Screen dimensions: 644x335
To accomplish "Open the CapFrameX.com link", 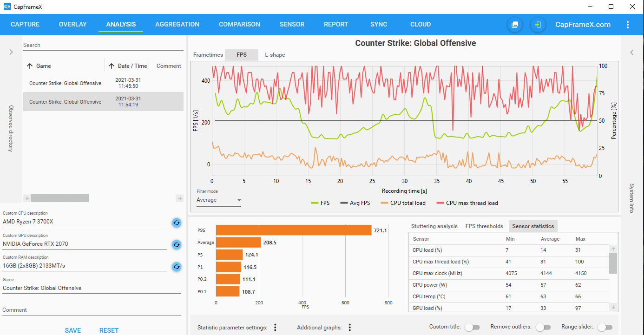I will pyautogui.click(x=583, y=25).
